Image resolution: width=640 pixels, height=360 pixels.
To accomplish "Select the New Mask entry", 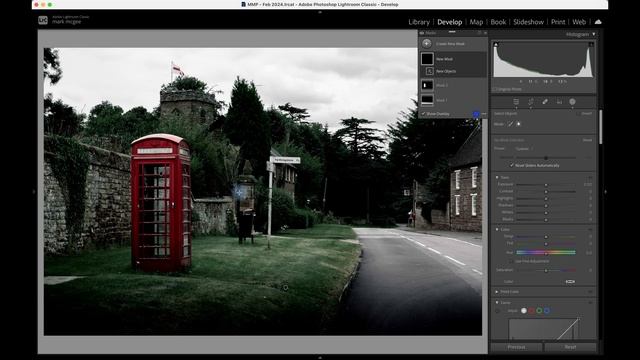I will [x=453, y=59].
